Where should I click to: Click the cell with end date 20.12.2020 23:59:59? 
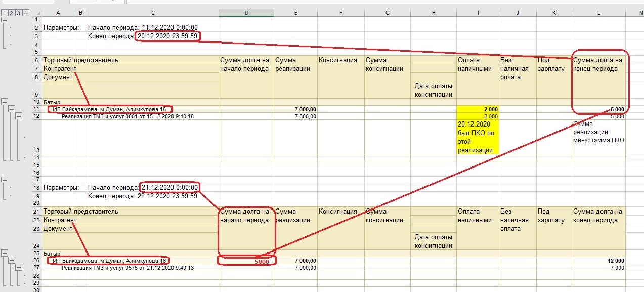pyautogui.click(x=167, y=36)
